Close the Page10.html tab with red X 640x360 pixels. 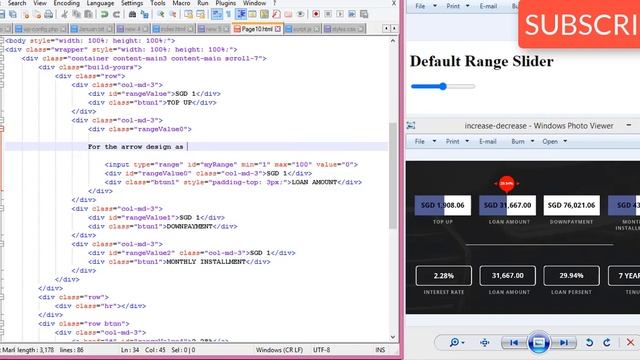pos(278,29)
